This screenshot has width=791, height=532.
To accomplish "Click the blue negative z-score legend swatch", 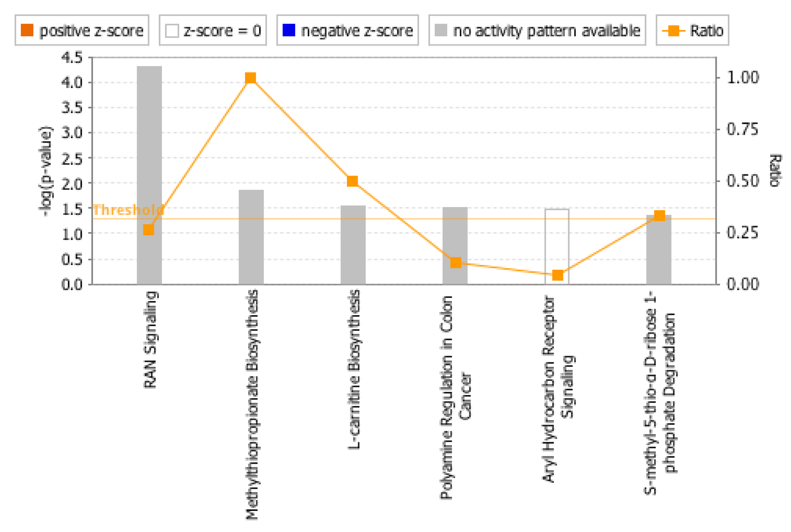I will (289, 30).
